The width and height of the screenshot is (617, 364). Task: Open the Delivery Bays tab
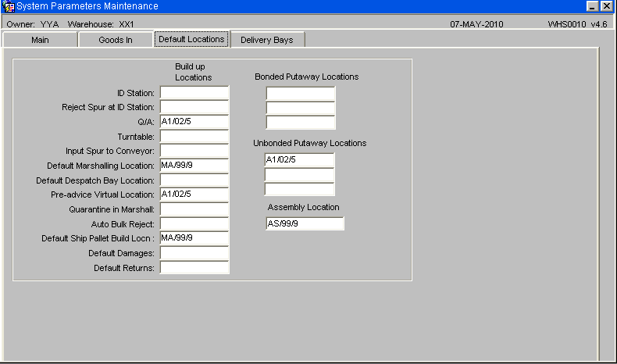pyautogui.click(x=267, y=40)
